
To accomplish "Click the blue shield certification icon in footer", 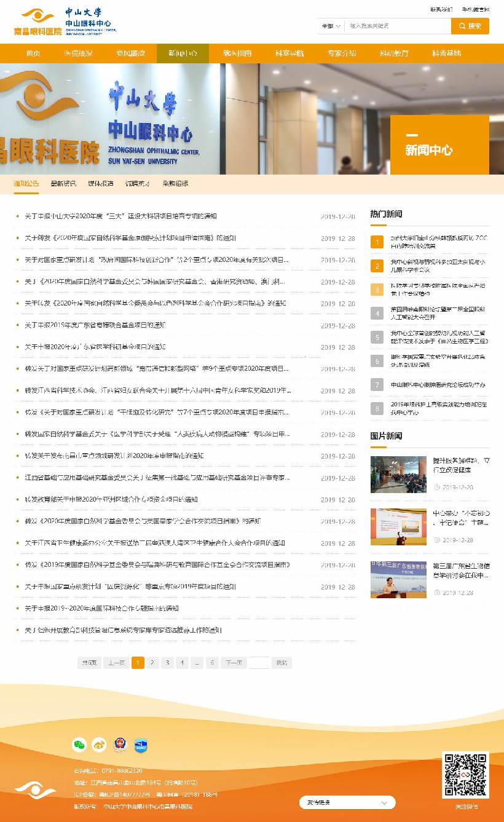I will coord(141,745).
